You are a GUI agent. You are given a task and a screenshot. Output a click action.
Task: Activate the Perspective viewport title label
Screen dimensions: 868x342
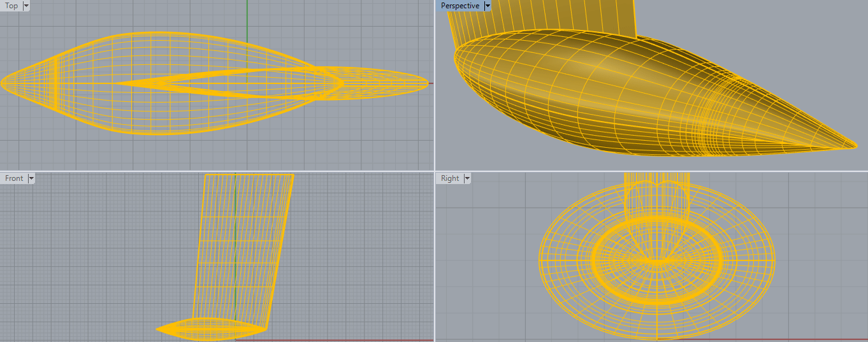pyautogui.click(x=460, y=6)
